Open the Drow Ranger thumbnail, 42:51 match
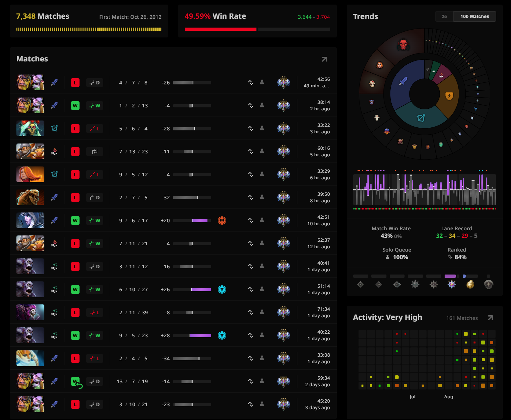The width and height of the screenshot is (511, 420). click(30, 220)
